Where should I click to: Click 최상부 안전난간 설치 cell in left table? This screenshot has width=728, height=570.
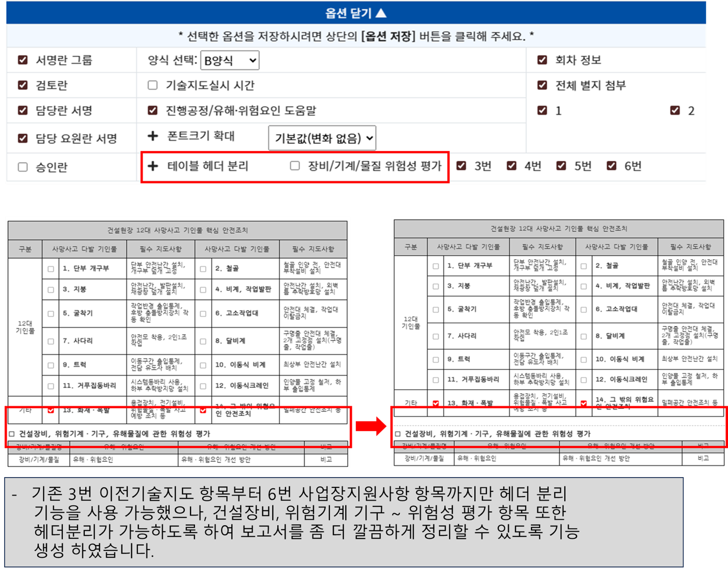(x=313, y=365)
